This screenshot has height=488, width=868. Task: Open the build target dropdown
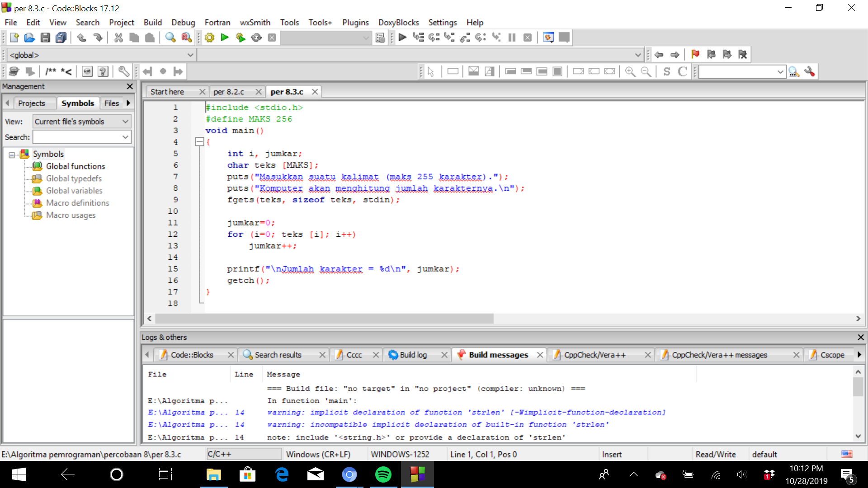click(x=326, y=38)
